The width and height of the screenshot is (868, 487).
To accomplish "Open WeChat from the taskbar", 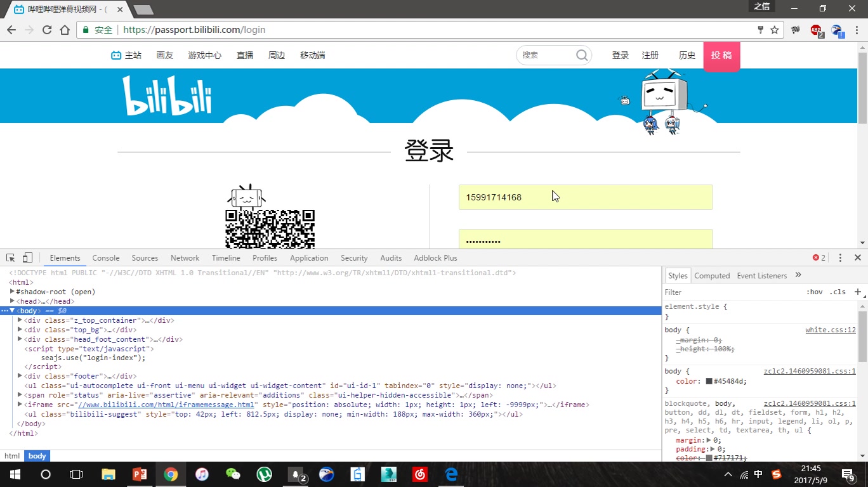I will (233, 474).
